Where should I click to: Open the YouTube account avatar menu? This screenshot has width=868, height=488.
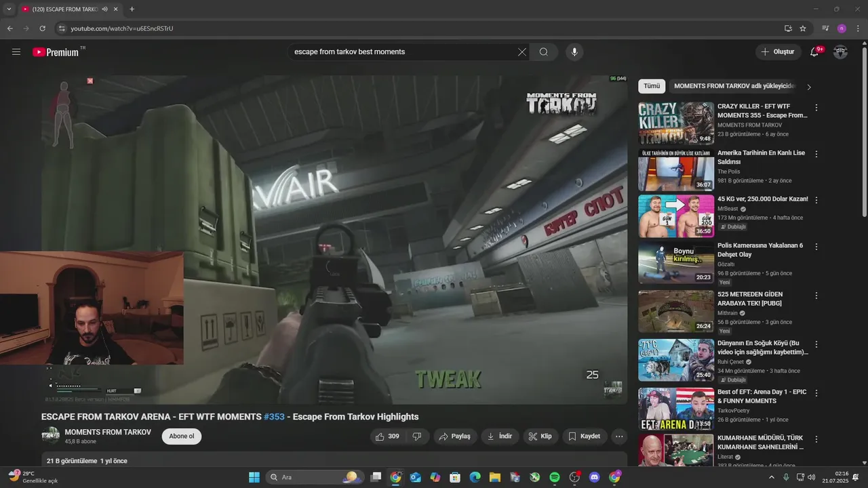click(840, 52)
